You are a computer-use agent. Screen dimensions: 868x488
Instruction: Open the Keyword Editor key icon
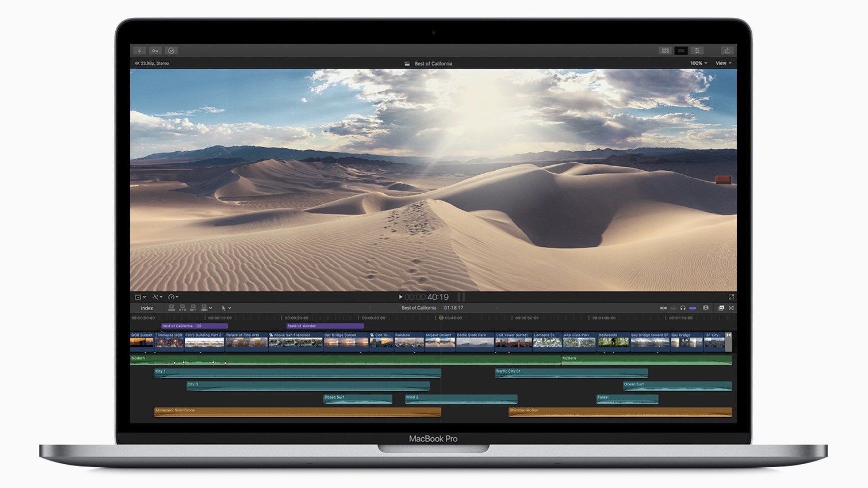tap(155, 50)
